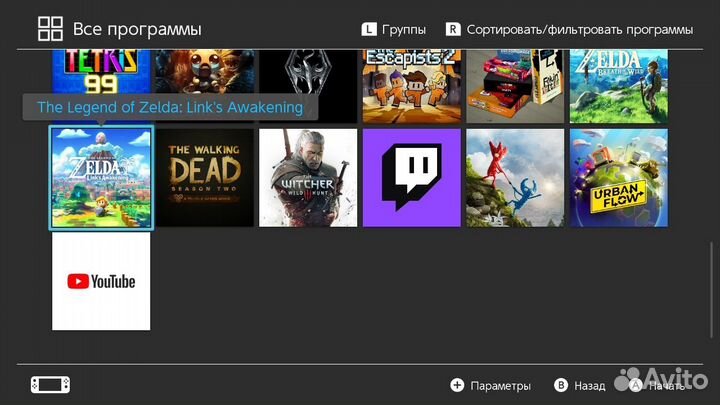The width and height of the screenshot is (720, 405).
Task: Select the Unravel Two yarn characters tile
Action: tap(515, 178)
